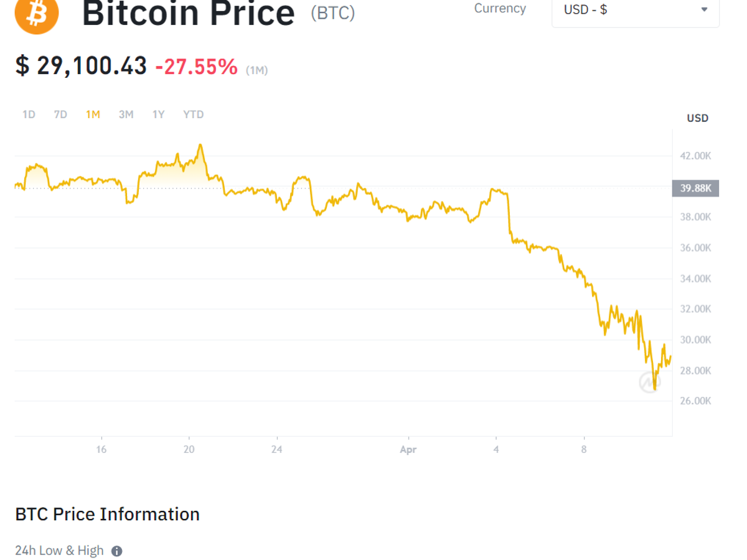Screen dimensions: 747x560
Task: Click the Apr date label on the axis
Action: (x=408, y=449)
